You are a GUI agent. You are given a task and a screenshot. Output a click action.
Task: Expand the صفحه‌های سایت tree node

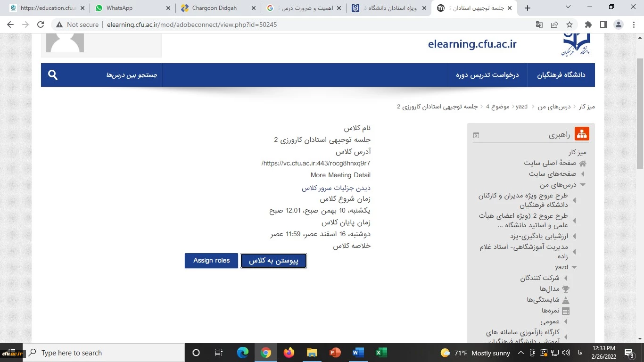[583, 174]
